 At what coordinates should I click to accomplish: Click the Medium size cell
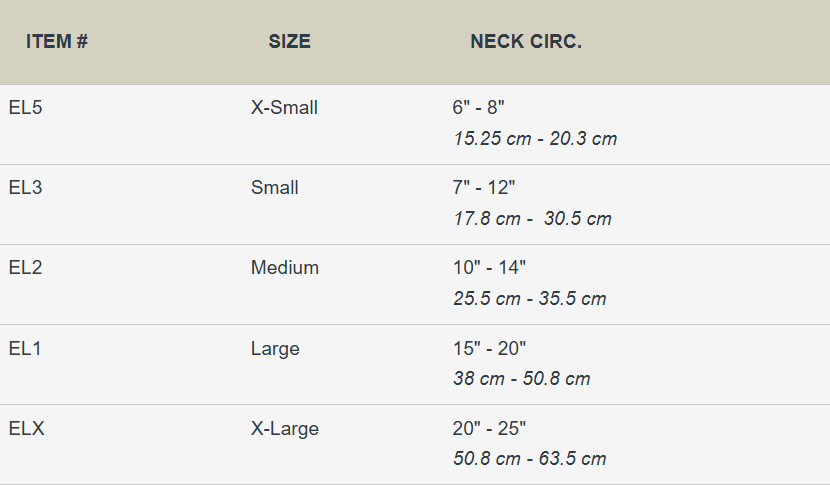coord(284,267)
